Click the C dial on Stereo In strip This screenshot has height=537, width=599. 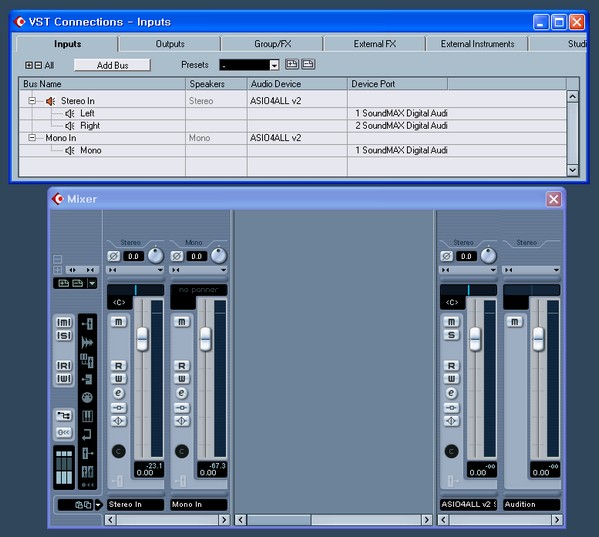coord(118,451)
